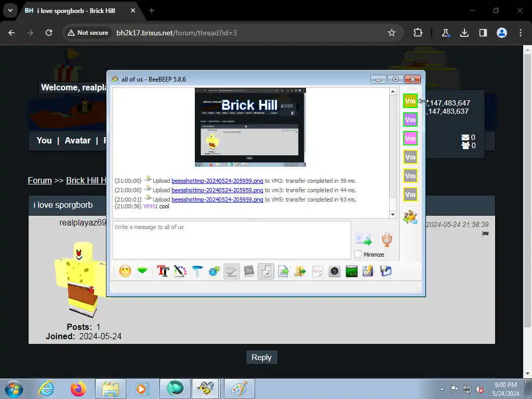Viewport: 532px width, 399px height.
Task: Show hidden tray icons arrow
Action: [442, 389]
